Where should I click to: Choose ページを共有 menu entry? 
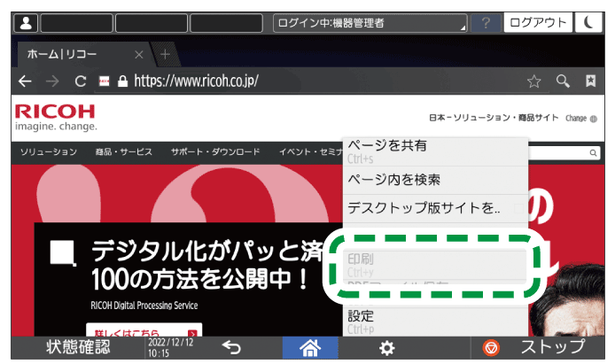(435, 151)
